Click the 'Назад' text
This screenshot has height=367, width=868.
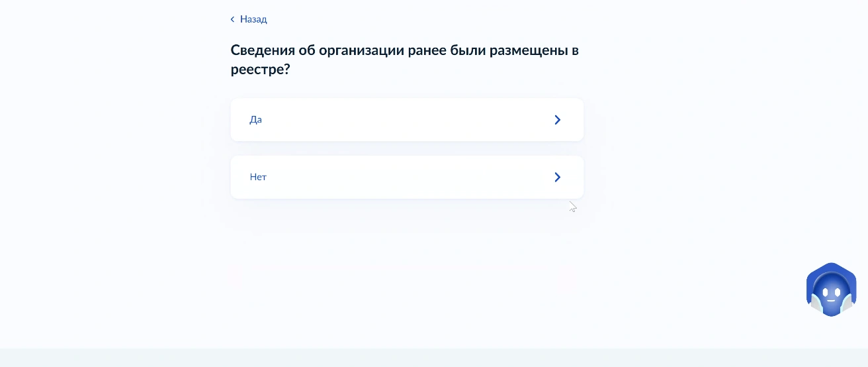[253, 19]
